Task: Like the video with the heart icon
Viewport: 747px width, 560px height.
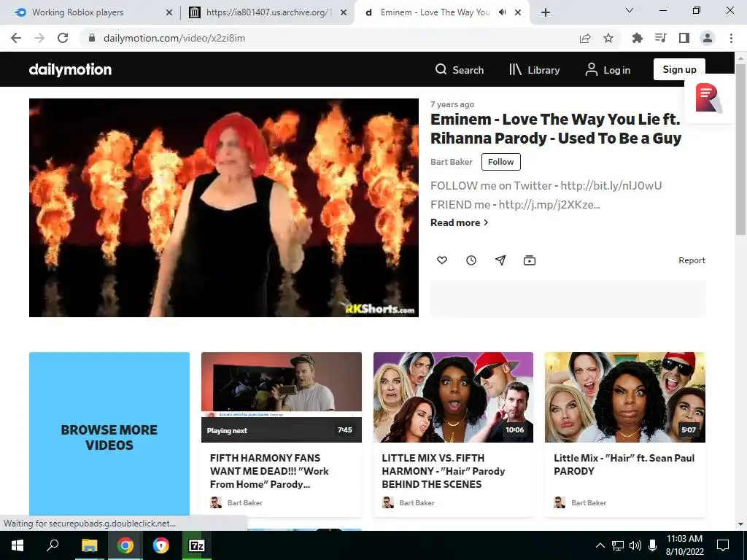Action: pyautogui.click(x=442, y=260)
